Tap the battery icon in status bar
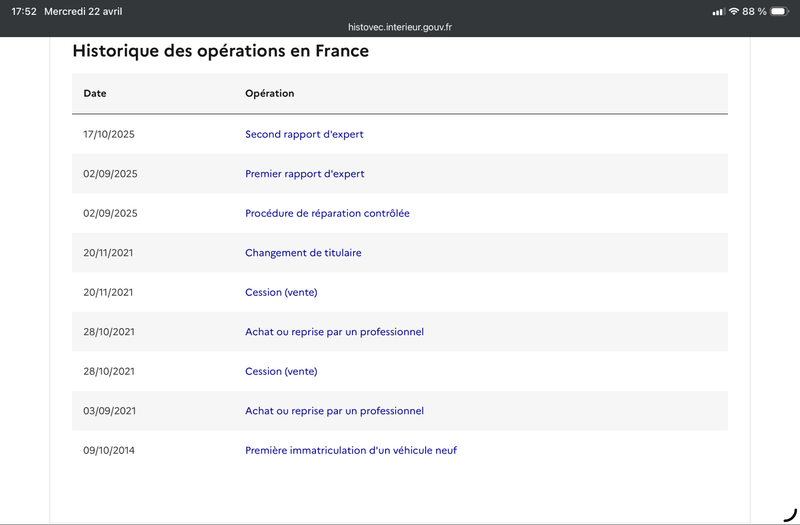The image size is (800, 525). click(780, 11)
